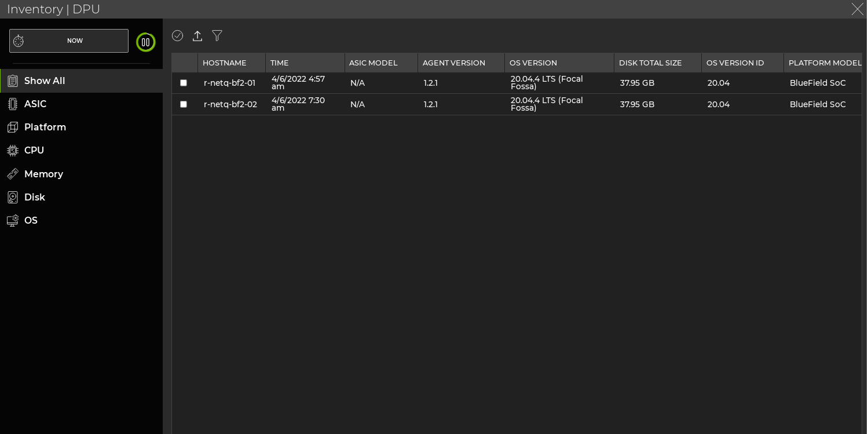Switch to the OS view

coord(31,220)
